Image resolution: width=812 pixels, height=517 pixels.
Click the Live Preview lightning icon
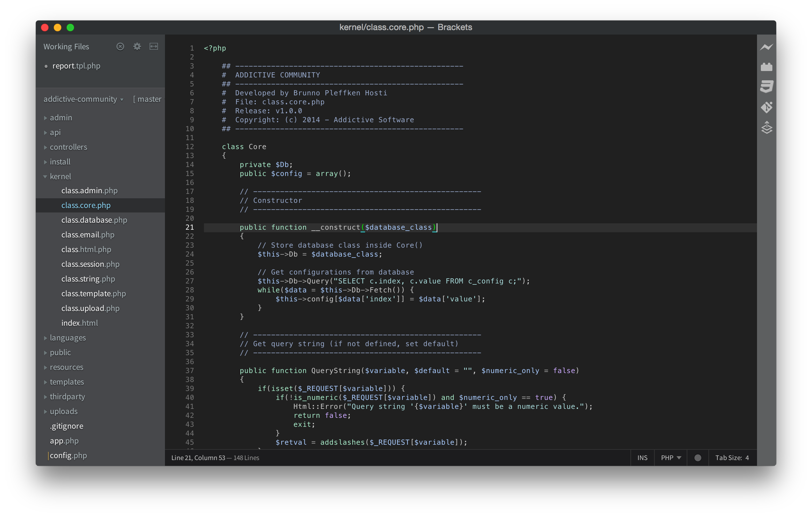pyautogui.click(x=766, y=47)
